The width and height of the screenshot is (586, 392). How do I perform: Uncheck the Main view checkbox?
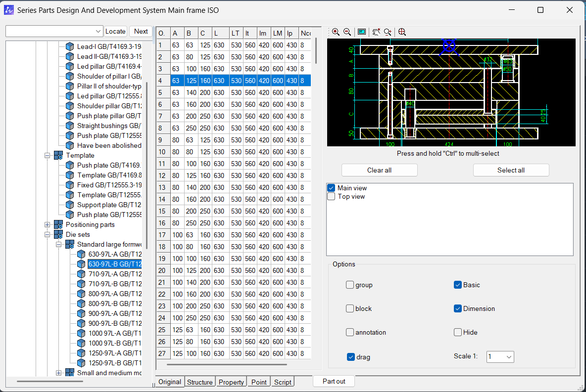coord(332,188)
